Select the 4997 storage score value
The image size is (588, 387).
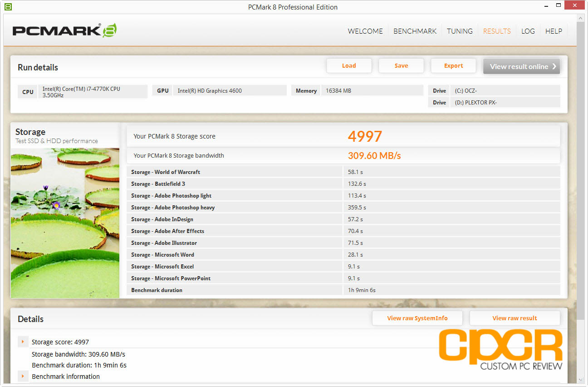click(365, 136)
